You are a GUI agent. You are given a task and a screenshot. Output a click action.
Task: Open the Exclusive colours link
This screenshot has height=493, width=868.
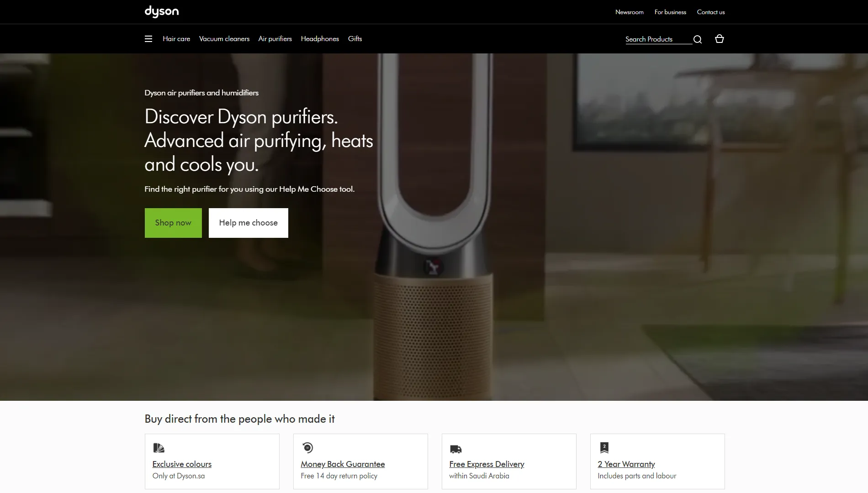(182, 464)
